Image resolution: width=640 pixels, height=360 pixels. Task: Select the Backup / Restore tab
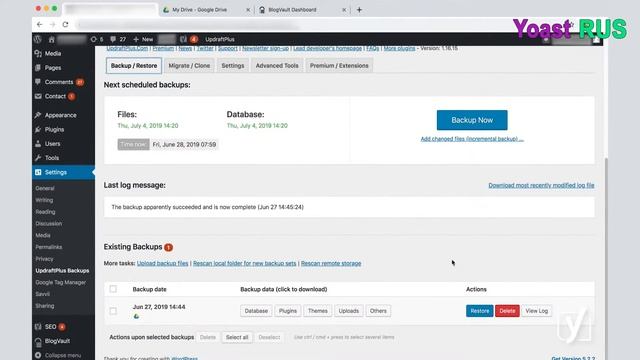click(134, 66)
